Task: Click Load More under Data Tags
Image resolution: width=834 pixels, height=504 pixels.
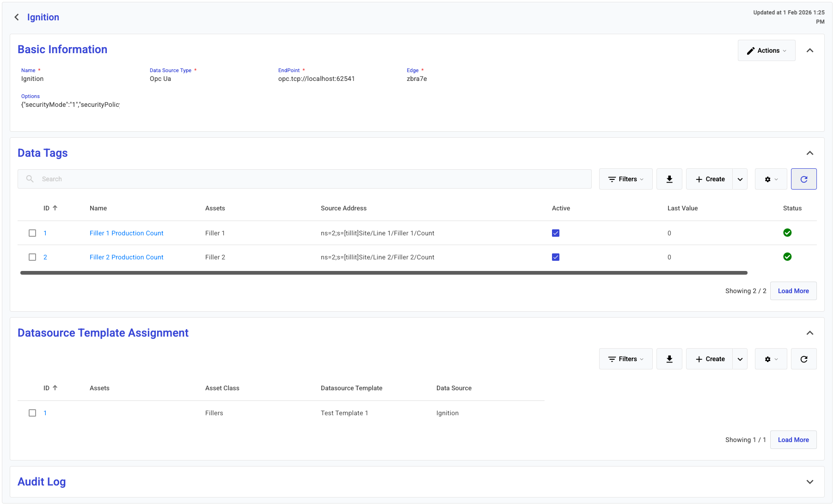Action: 793,291
